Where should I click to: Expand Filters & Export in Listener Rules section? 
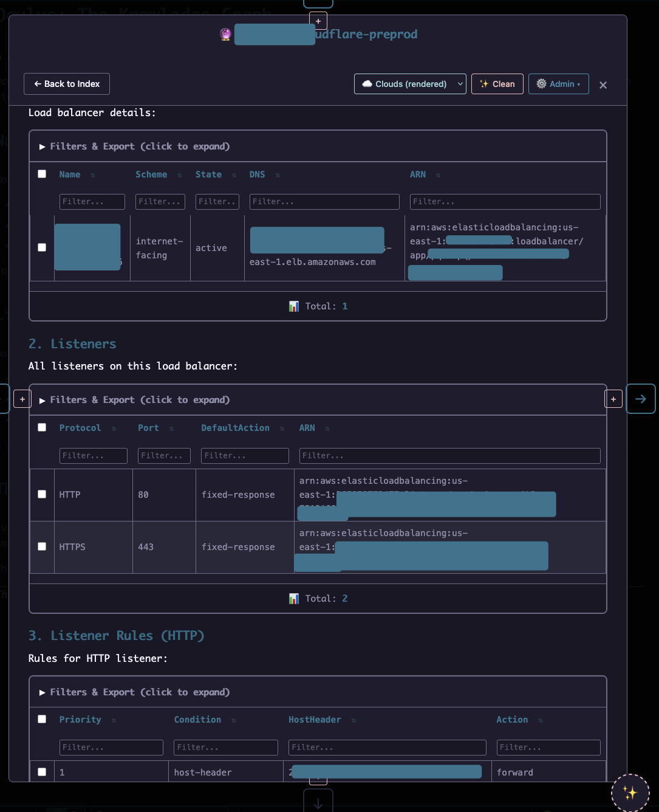[x=134, y=692]
